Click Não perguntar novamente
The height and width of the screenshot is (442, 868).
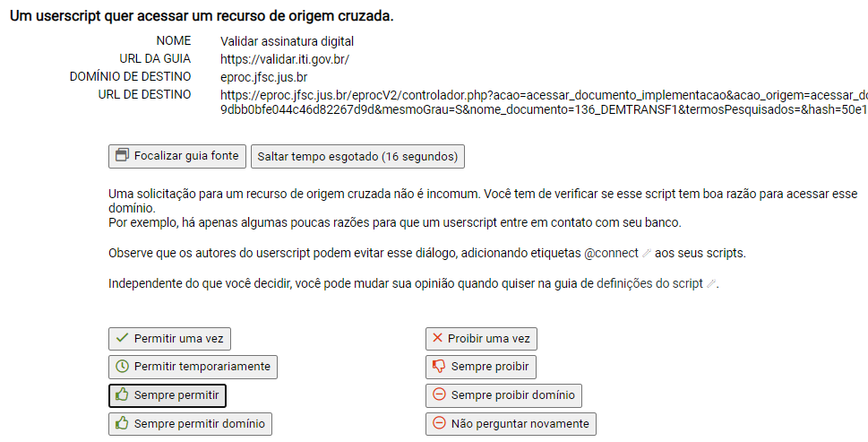pyautogui.click(x=511, y=424)
